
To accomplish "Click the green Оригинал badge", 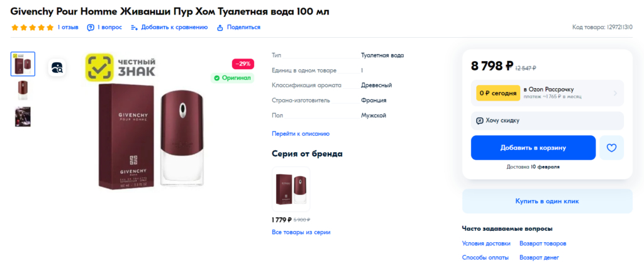I will (x=232, y=78).
